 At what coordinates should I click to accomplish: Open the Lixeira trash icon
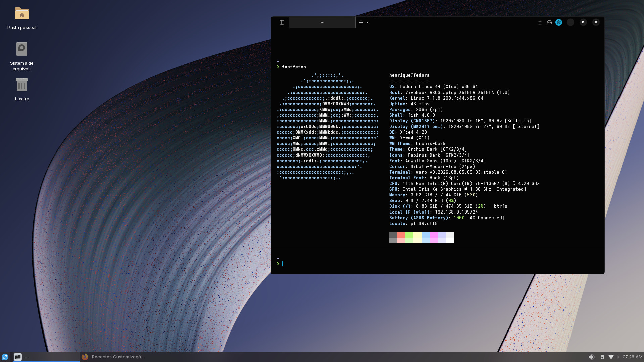point(22,89)
